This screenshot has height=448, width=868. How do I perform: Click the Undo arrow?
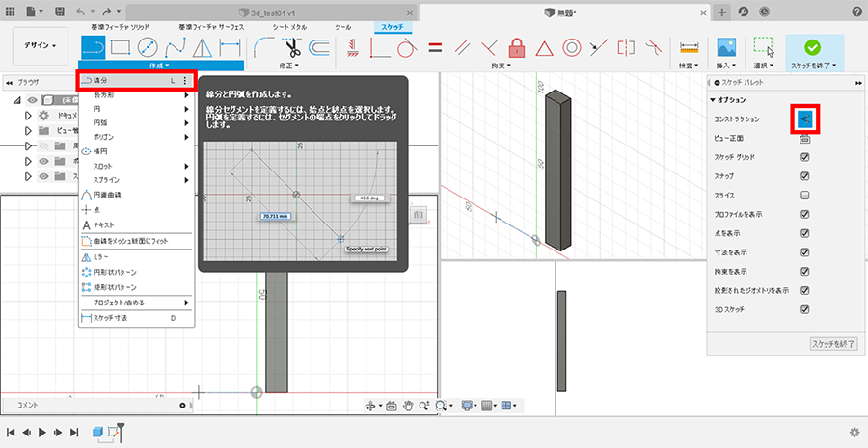point(80,12)
